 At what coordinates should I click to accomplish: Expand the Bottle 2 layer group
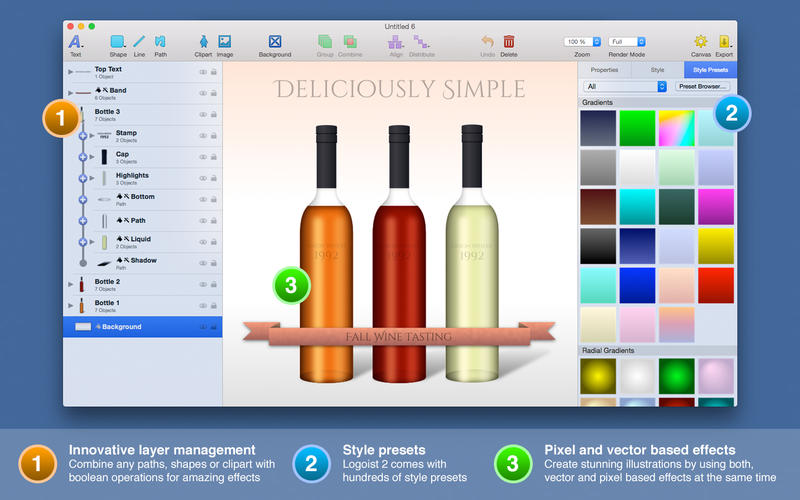point(70,284)
